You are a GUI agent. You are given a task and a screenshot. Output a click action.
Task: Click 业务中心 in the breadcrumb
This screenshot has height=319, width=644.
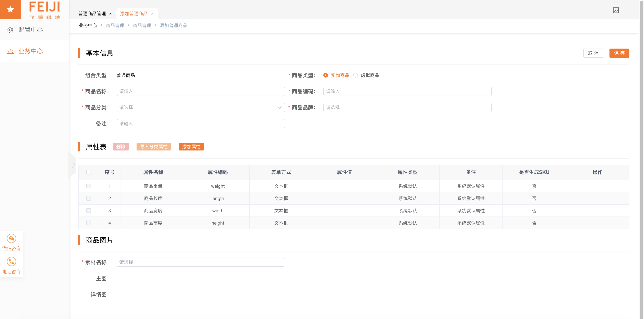tap(88, 26)
